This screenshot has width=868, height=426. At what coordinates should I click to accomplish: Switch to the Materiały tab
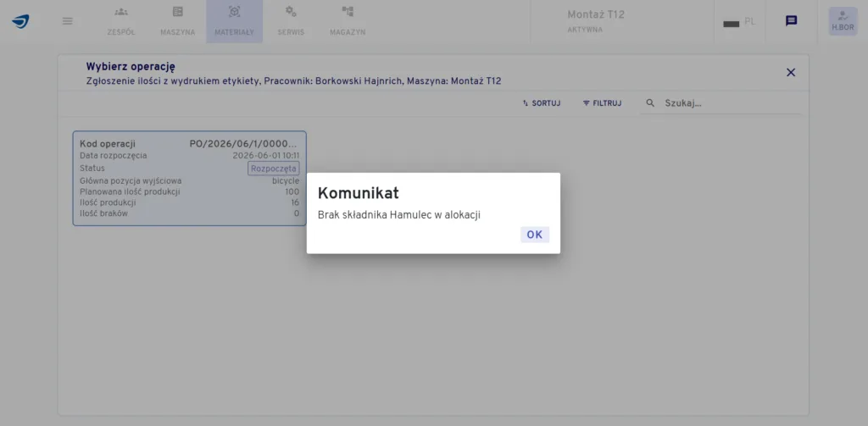point(235,21)
